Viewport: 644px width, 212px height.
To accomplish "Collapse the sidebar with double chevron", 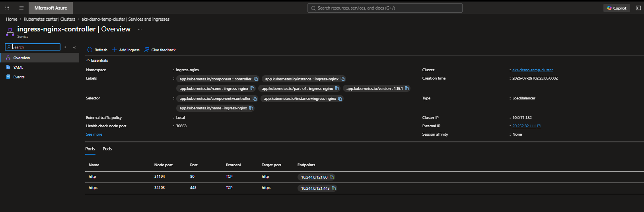I will [x=74, y=47].
